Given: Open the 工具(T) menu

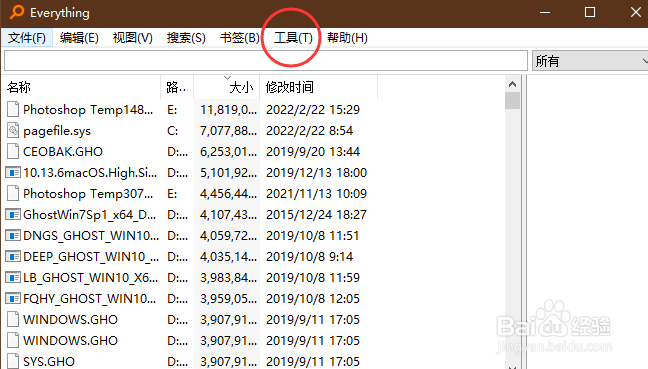Looking at the screenshot, I should click(x=293, y=38).
